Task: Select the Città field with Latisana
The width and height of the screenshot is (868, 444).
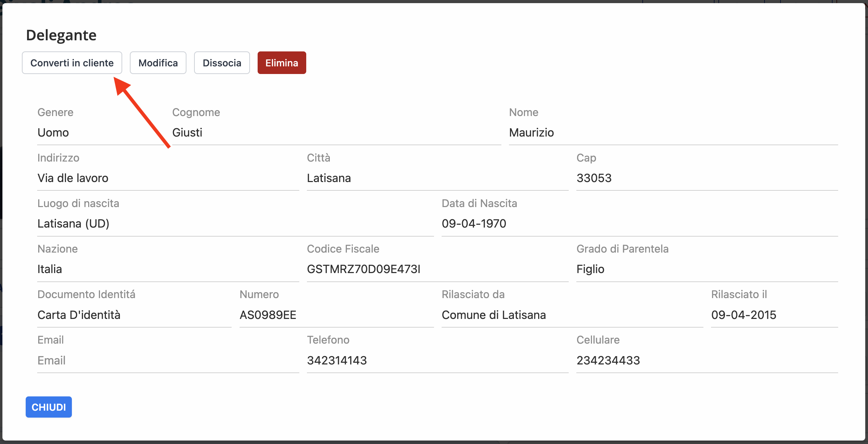Action: pyautogui.click(x=437, y=178)
